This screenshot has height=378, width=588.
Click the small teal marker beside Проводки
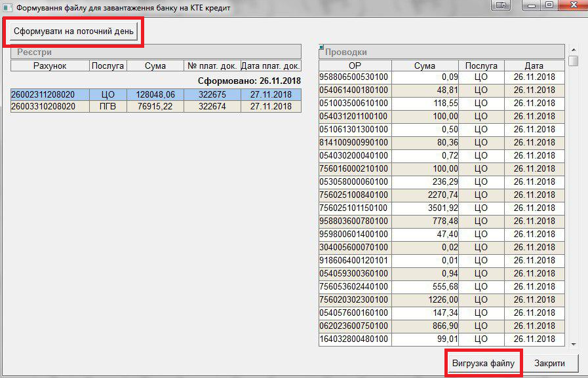pos(321,47)
